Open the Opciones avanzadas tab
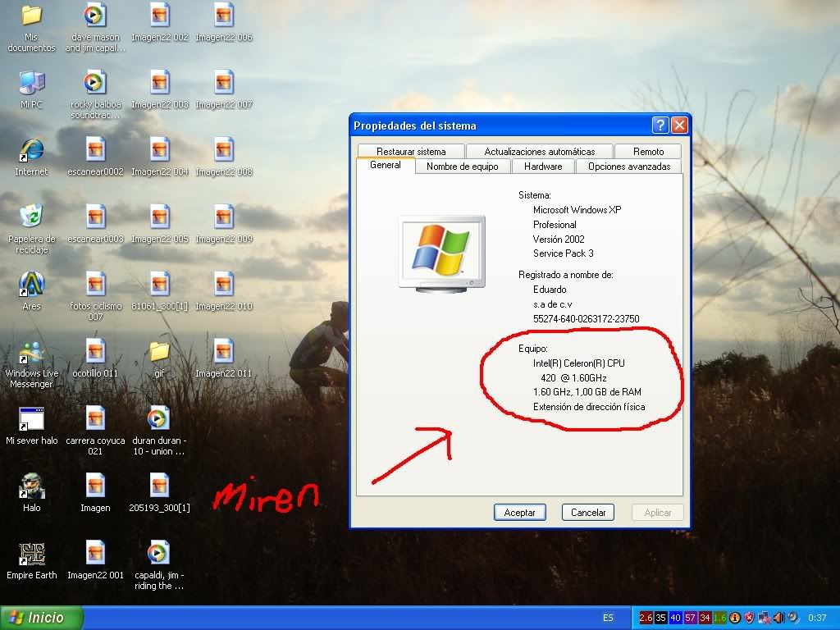This screenshot has height=630, width=840. [x=629, y=167]
